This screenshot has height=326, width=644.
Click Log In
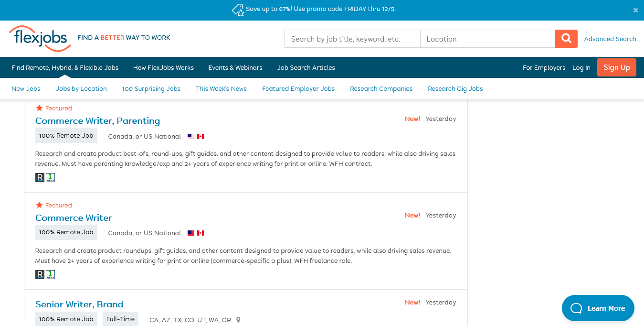(x=581, y=67)
